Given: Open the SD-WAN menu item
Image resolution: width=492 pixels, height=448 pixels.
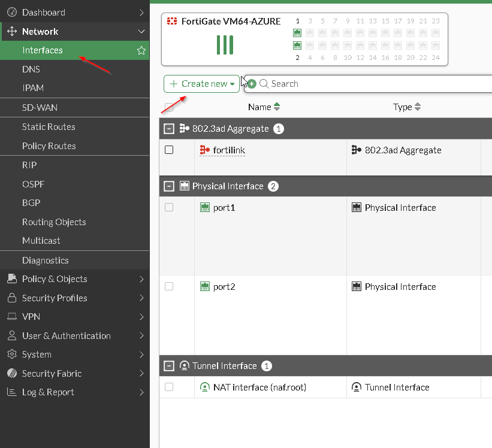Looking at the screenshot, I should coord(40,108).
